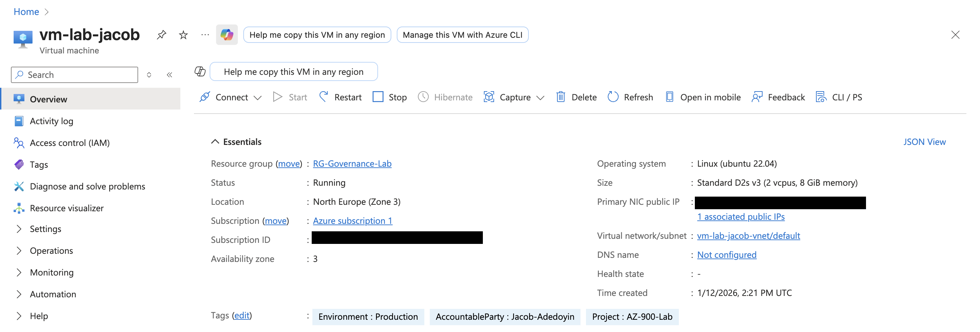This screenshot has width=980, height=332.
Task: Pin vm-lab-jacob to dashboard
Action: coord(161,35)
